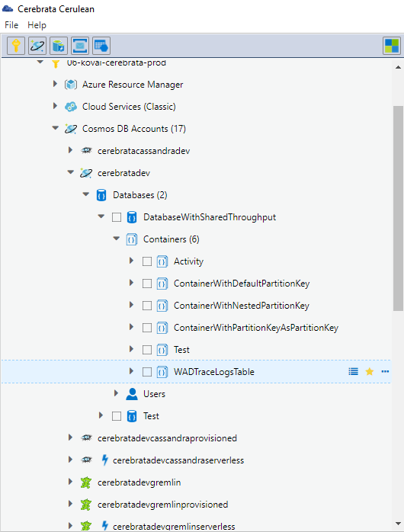Collapse the Cosmos DB Accounts node
404x532 pixels.
tap(55, 128)
